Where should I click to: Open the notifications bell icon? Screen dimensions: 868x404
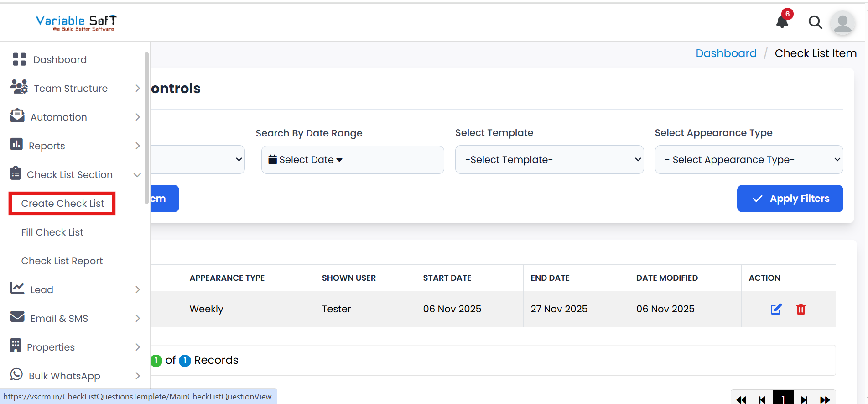tap(782, 21)
